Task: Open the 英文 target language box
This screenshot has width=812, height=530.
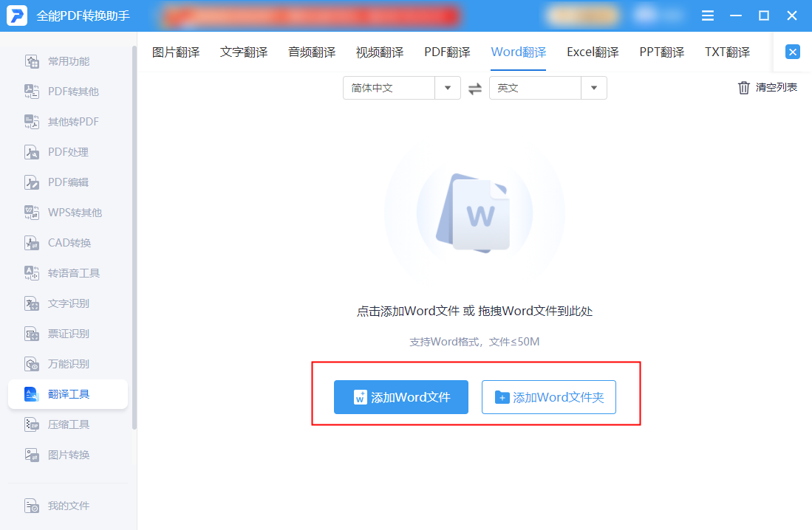Action: pos(548,88)
